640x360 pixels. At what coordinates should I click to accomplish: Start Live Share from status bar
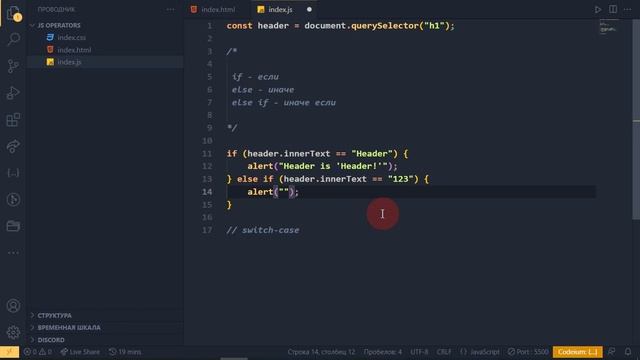[x=80, y=351]
